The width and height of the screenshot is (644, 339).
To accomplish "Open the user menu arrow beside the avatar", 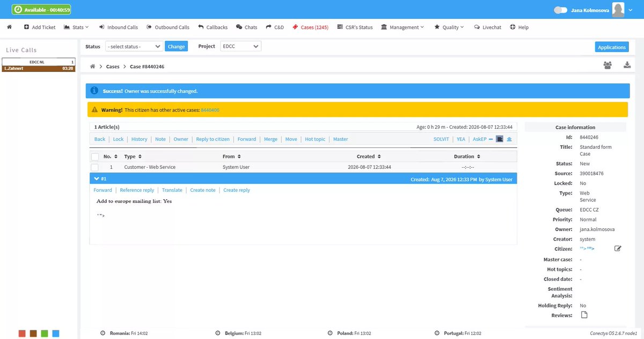I will [631, 10].
